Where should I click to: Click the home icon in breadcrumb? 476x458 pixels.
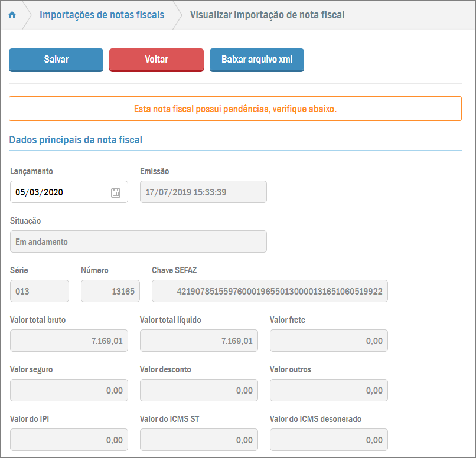click(x=12, y=15)
